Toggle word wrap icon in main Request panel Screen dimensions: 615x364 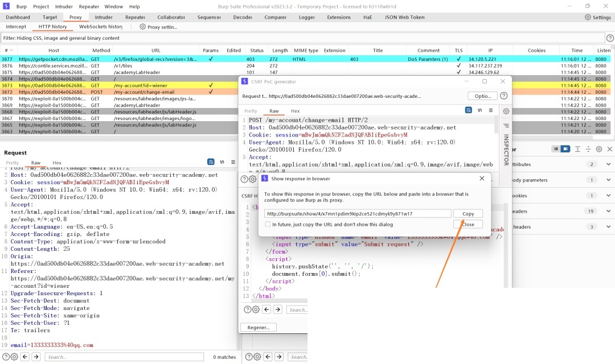coord(211,162)
